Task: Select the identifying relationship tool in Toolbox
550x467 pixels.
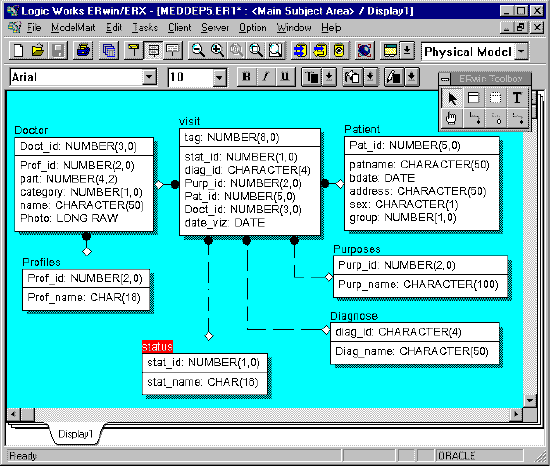Action: tap(474, 118)
